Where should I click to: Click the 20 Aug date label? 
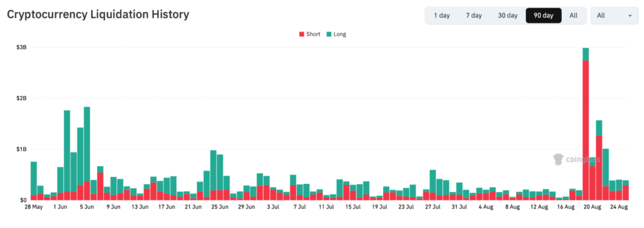(592, 207)
